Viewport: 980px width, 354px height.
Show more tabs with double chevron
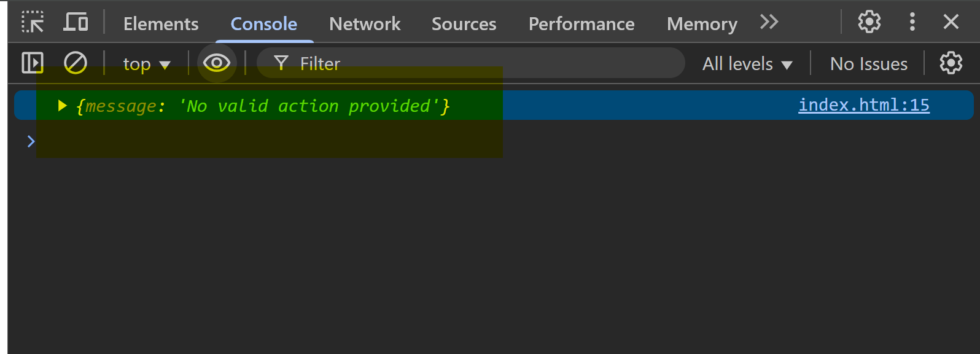click(769, 22)
